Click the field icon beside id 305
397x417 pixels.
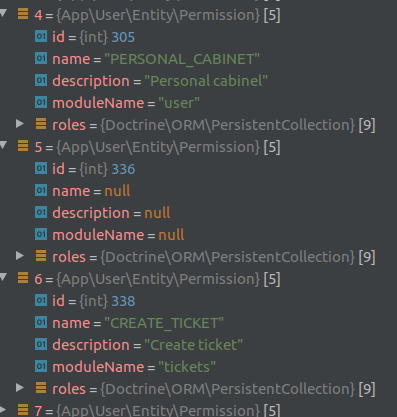pos(41,36)
